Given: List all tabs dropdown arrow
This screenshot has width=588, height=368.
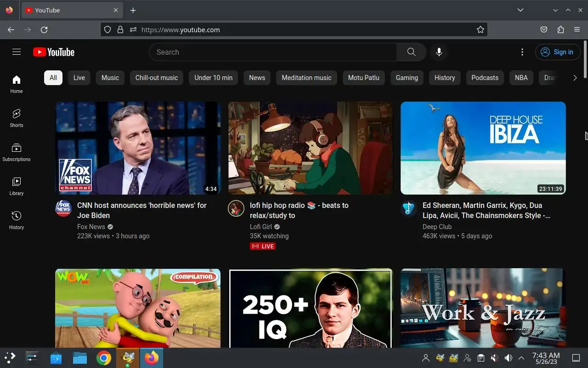Looking at the screenshot, I should coord(520,10).
